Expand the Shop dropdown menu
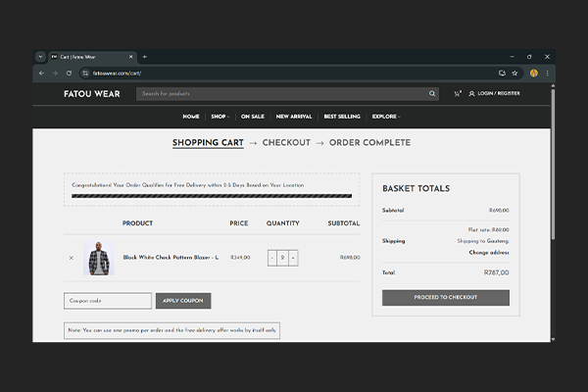588x392 pixels. pos(220,117)
